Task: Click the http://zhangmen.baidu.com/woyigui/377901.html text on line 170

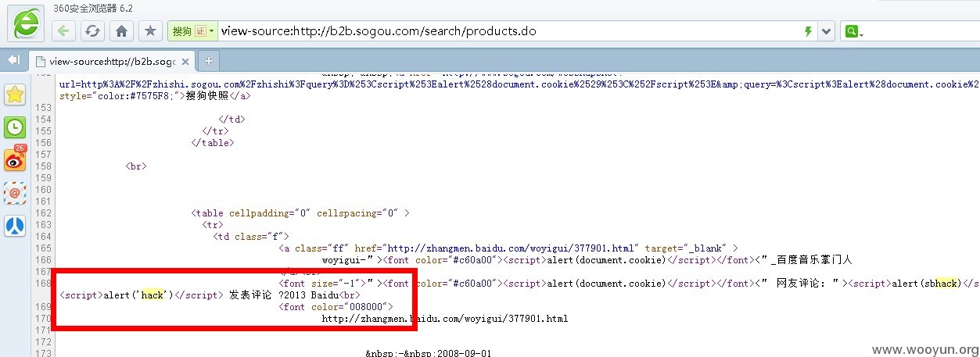Action: [445, 318]
